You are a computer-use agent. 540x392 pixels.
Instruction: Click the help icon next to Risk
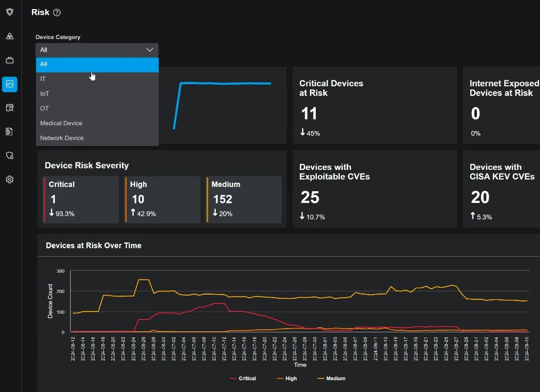point(57,13)
